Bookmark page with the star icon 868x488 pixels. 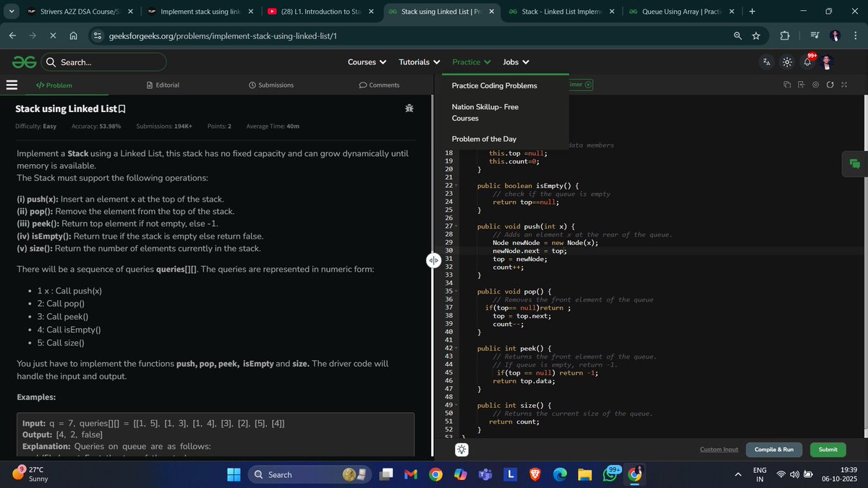click(756, 35)
